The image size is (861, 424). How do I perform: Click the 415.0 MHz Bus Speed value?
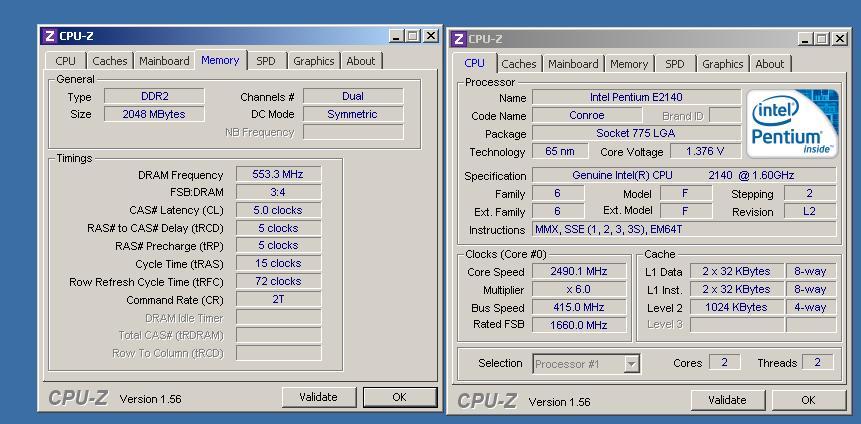coord(579,307)
